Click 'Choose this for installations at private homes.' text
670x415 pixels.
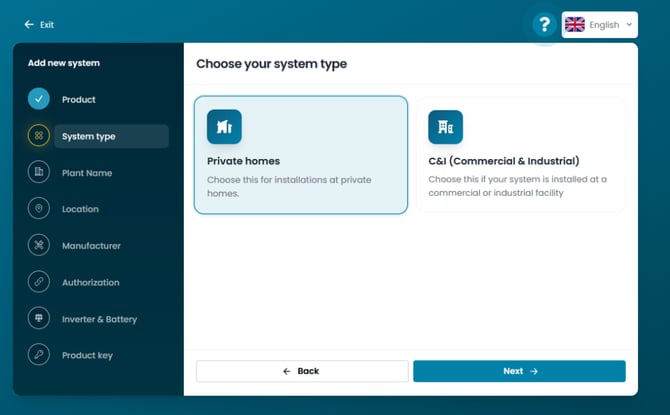point(289,186)
